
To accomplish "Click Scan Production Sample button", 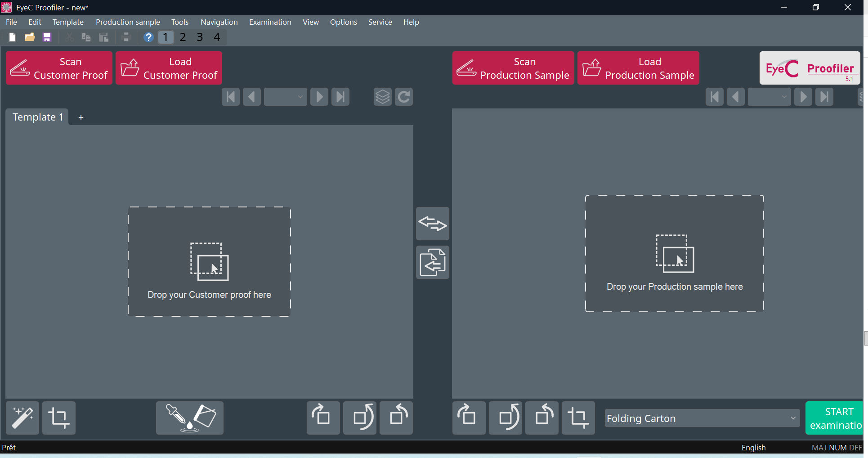I will click(513, 68).
